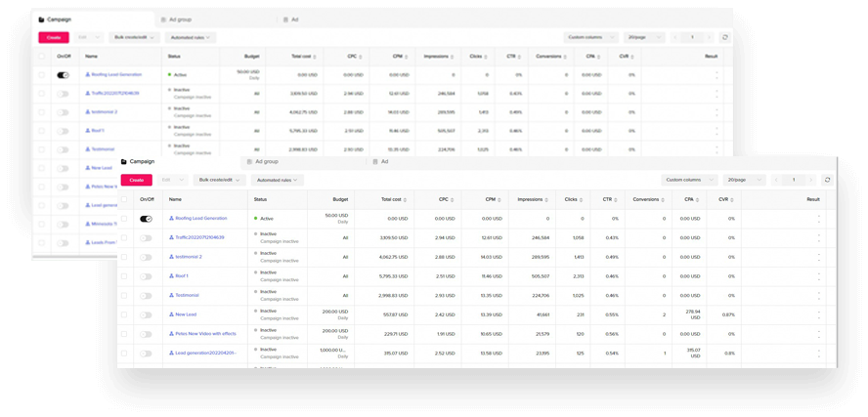
Task: Expand Automated rules dropdown in front window
Action: click(x=277, y=180)
